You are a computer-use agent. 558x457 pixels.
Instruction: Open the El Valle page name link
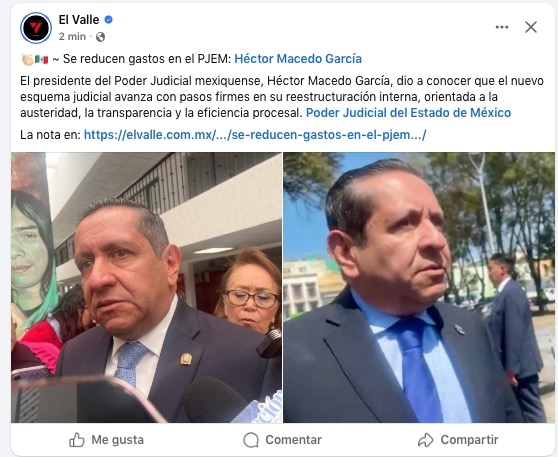[79, 20]
